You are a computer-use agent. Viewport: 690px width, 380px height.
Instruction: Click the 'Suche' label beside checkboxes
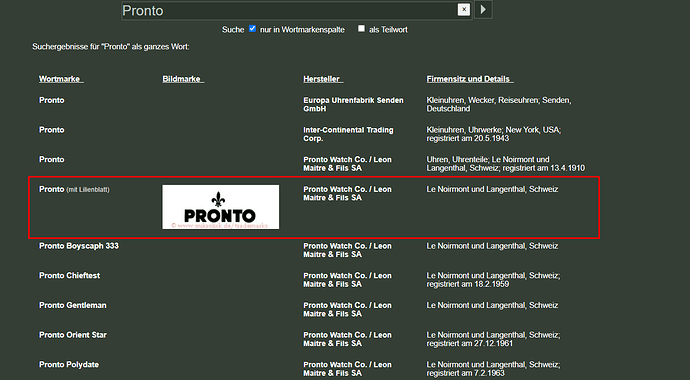pos(233,29)
